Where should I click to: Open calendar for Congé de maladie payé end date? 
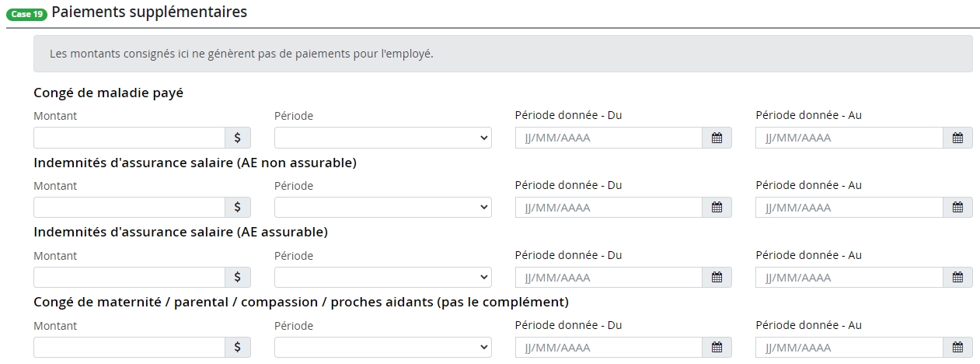click(x=957, y=138)
